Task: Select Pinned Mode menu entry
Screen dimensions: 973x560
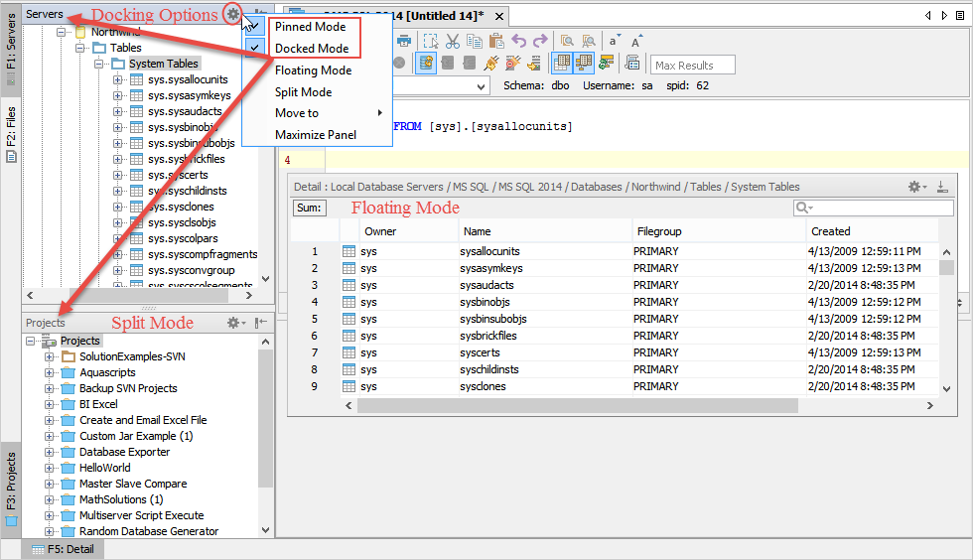Action: (x=310, y=26)
